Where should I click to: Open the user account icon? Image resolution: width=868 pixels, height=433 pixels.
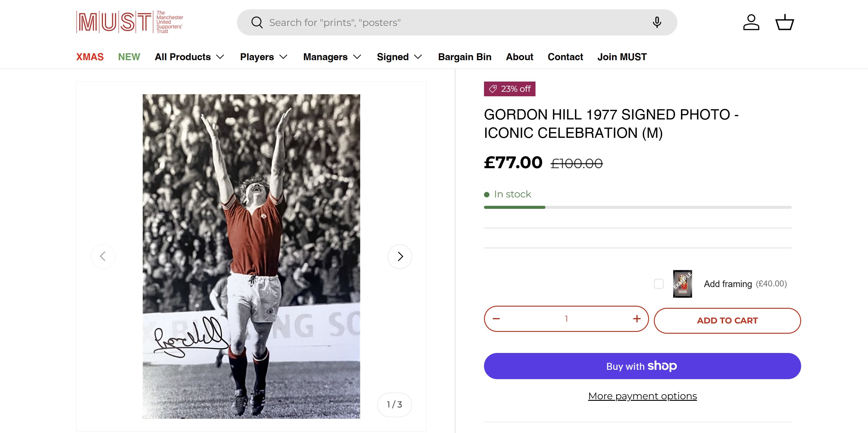click(751, 22)
